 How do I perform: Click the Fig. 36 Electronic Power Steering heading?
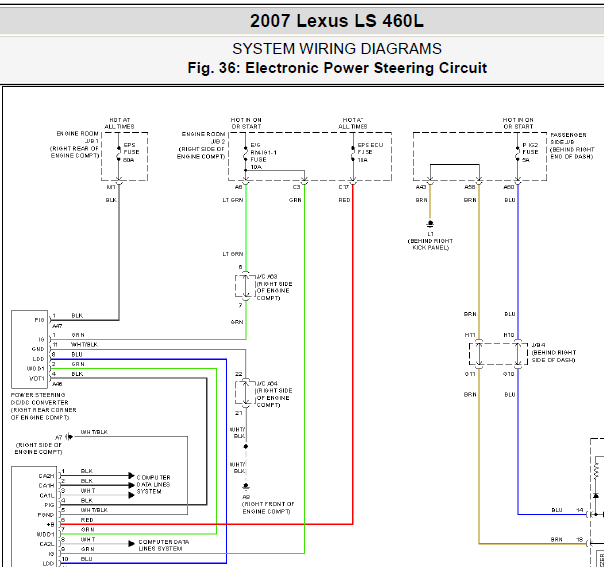click(x=337, y=68)
